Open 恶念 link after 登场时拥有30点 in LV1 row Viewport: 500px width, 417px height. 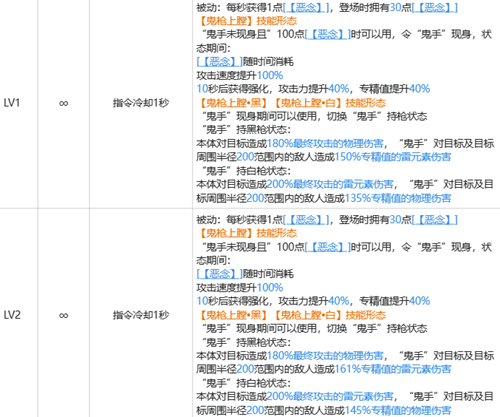(435, 7)
